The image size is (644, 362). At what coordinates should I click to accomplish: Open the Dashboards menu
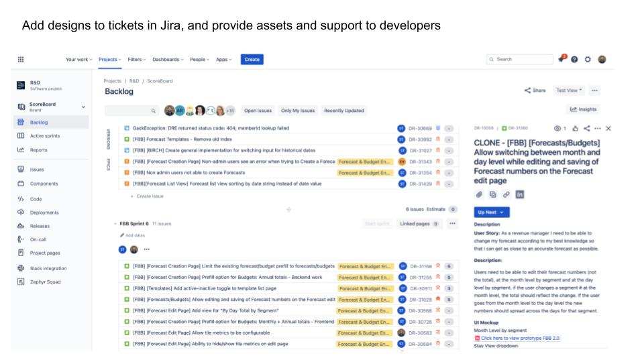click(168, 60)
